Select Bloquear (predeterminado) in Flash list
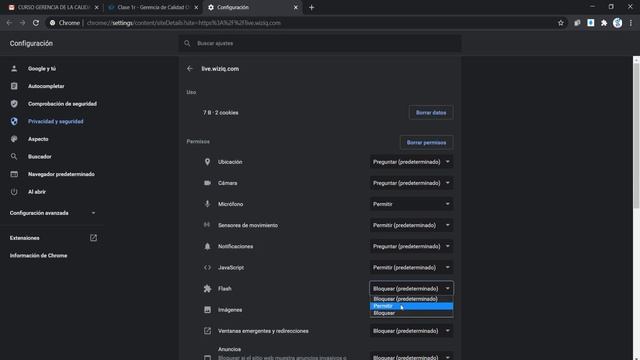Viewport: 640px width, 360px height. point(411,299)
